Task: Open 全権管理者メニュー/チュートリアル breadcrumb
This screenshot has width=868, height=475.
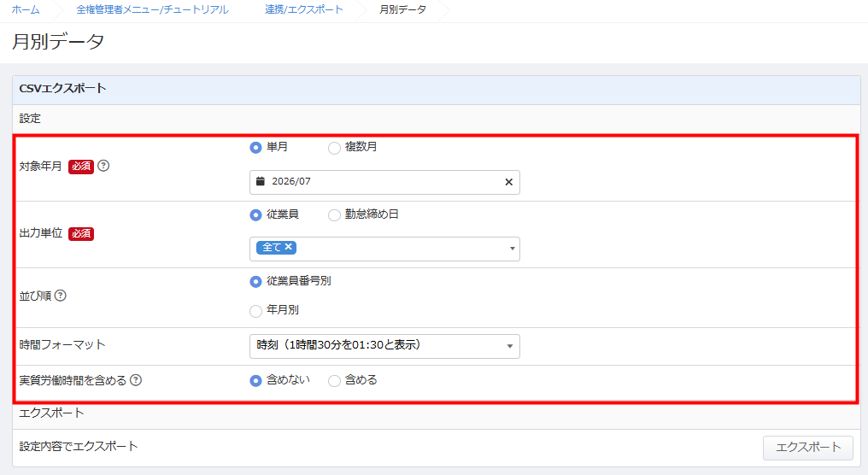Action: click(152, 9)
